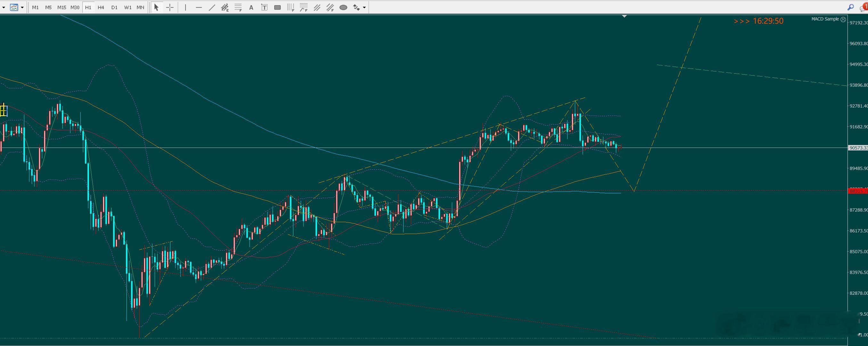The height and width of the screenshot is (346, 868).
Task: Draw a vertical line
Action: click(185, 7)
